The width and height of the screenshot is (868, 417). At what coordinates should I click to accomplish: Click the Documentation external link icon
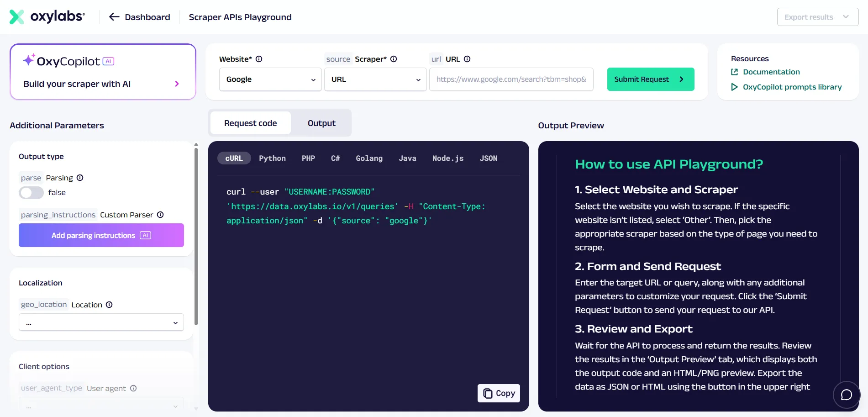734,72
